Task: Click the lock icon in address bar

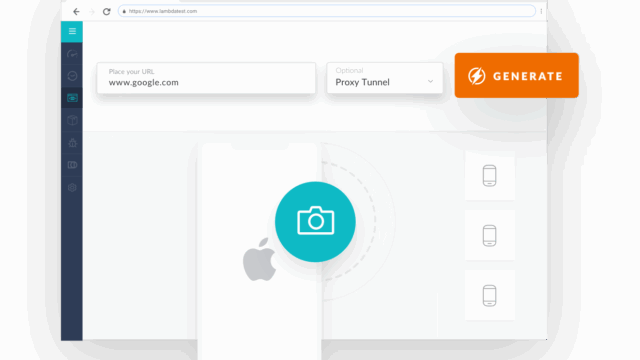Action: (x=124, y=11)
